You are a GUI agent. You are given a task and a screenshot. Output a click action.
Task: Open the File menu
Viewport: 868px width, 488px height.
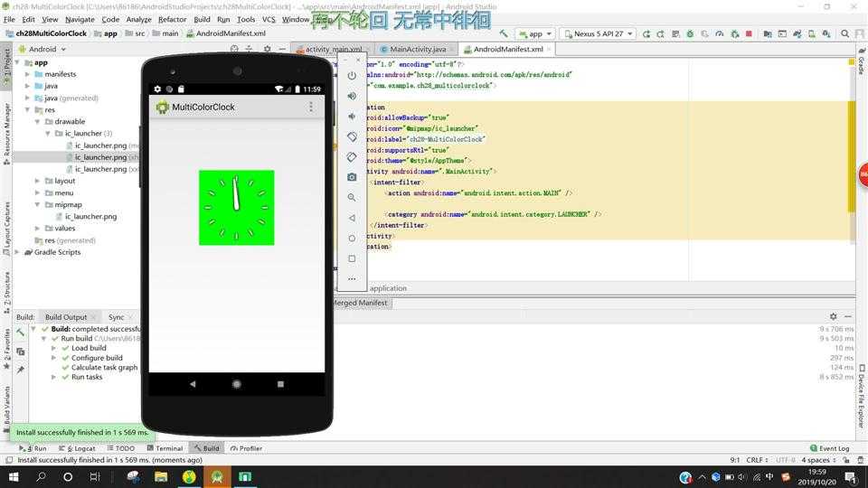pos(9,19)
